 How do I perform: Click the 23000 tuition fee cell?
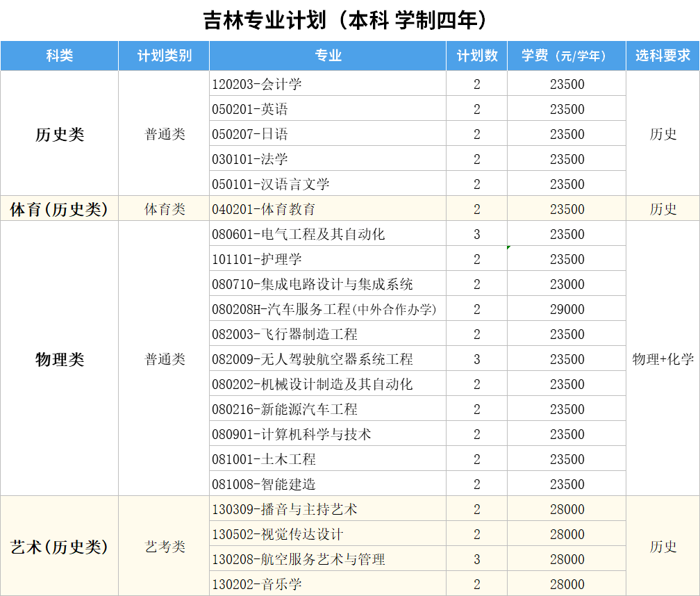pos(567,284)
